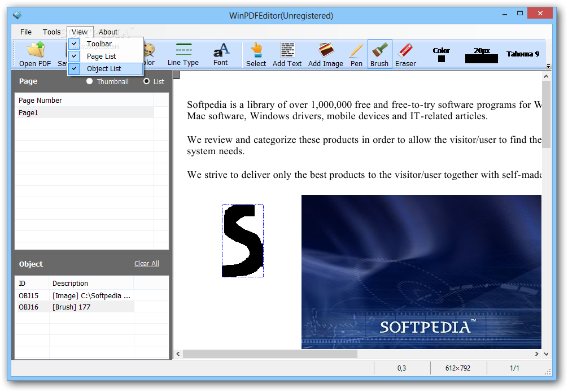568x392 pixels.
Task: Click the black Color swatch
Action: 441,59
